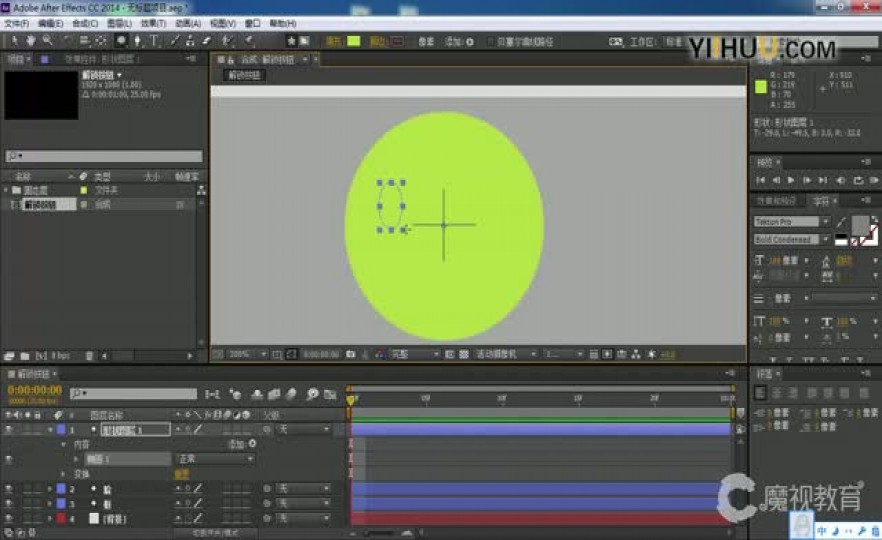
Task: Click motion blur enable icon in timeline
Action: coord(291,394)
